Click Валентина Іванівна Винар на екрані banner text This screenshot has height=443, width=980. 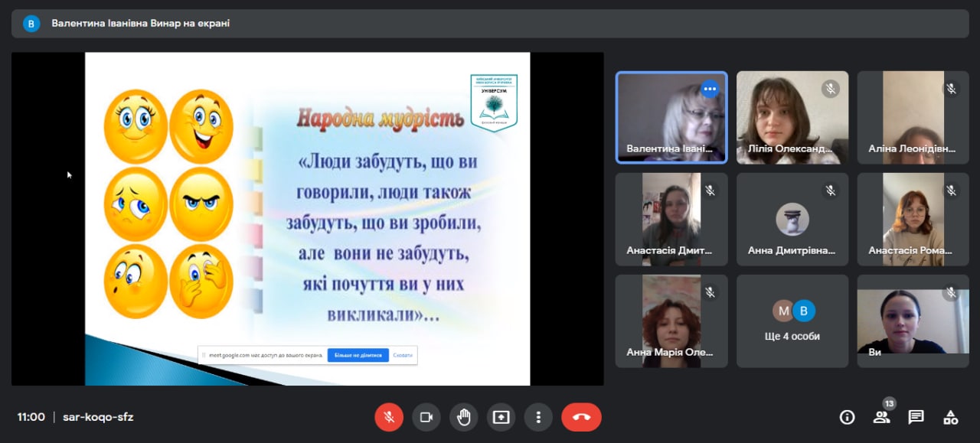[x=141, y=24]
